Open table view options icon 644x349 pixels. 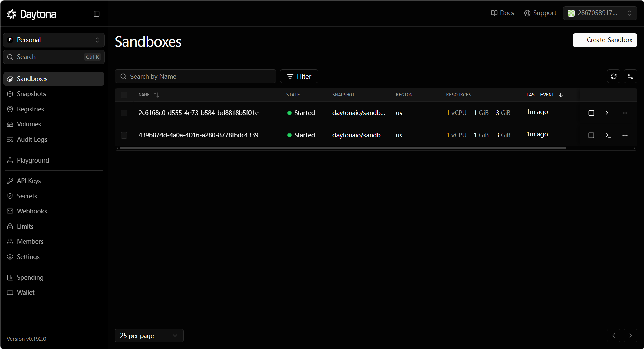coord(631,76)
